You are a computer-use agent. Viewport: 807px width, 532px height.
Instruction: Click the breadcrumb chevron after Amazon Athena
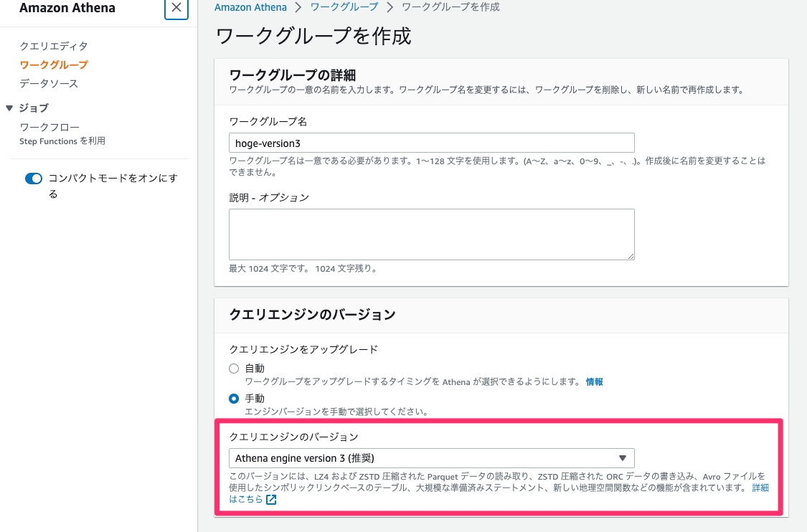[298, 7]
